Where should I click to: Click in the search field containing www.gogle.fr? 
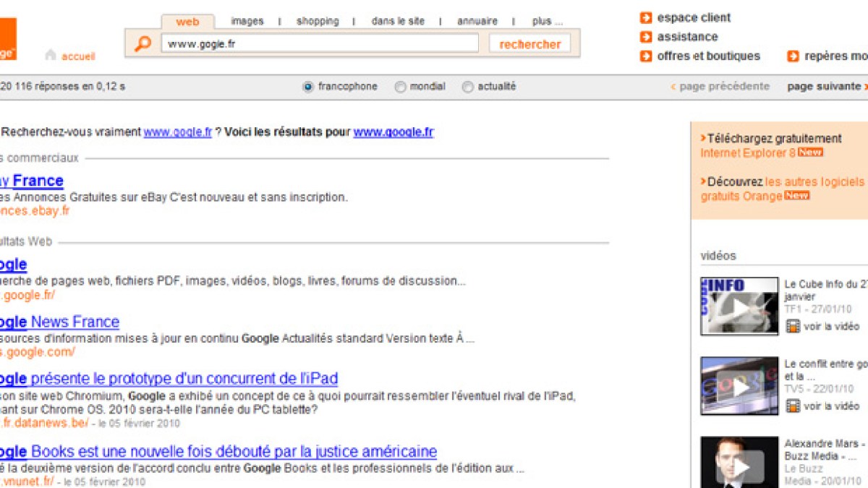(320, 43)
